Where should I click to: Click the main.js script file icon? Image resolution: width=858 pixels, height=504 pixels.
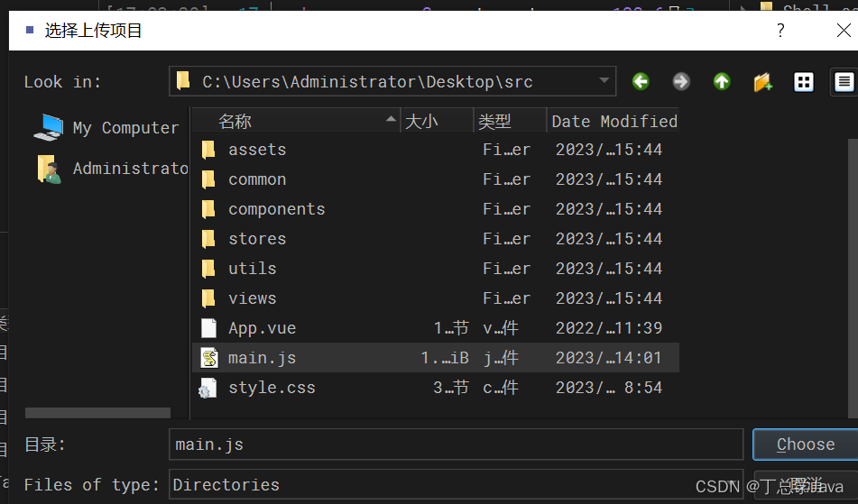click(209, 358)
